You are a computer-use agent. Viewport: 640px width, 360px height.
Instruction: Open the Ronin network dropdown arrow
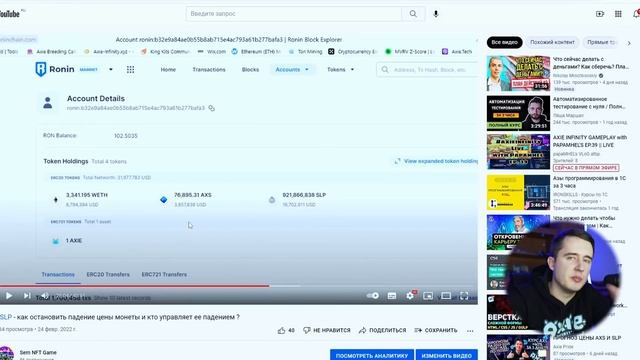(x=111, y=69)
